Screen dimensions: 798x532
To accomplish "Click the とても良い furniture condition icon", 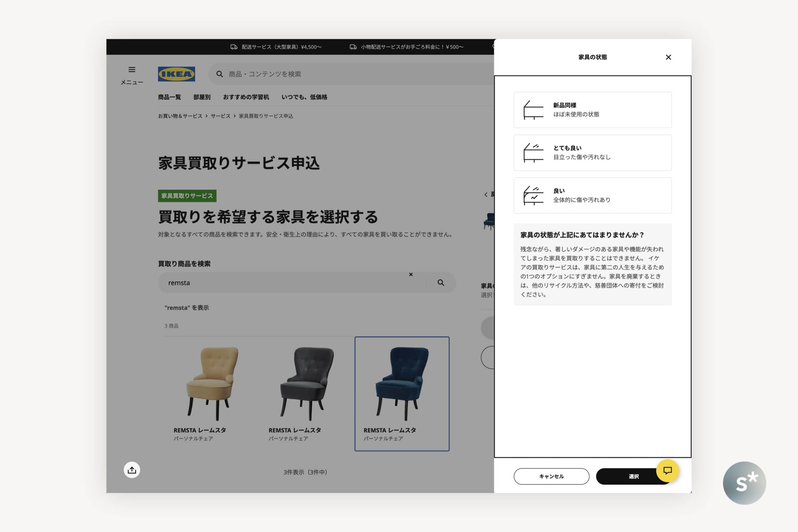I will pyautogui.click(x=533, y=153).
